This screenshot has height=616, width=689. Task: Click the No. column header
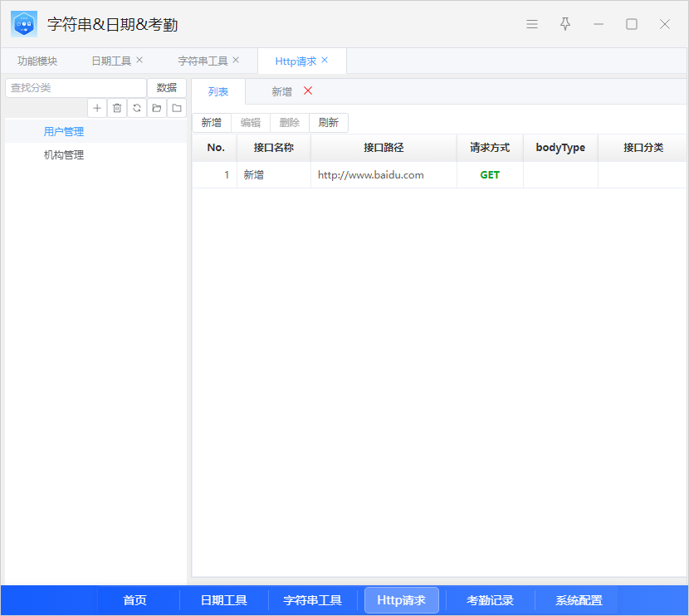(215, 148)
